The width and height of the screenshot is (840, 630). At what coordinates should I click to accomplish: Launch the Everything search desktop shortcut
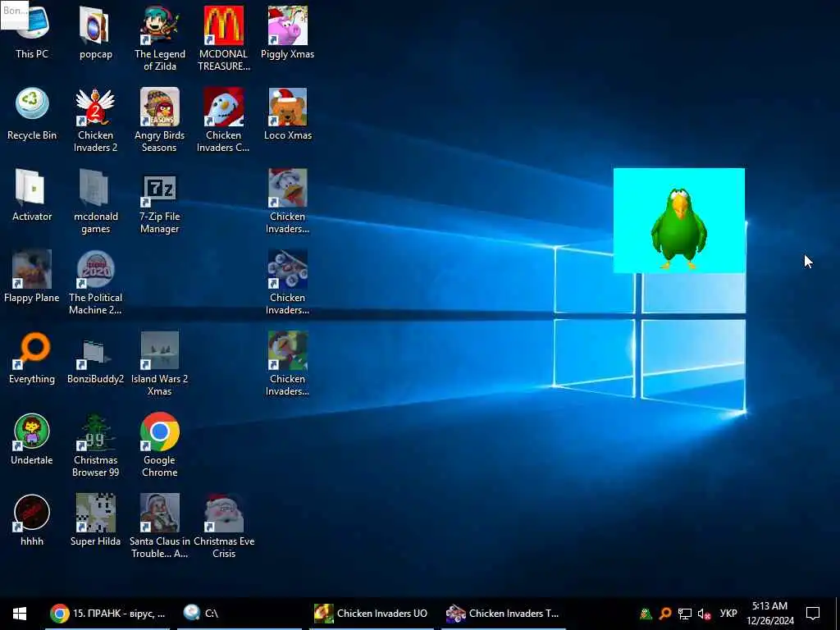tap(32, 358)
